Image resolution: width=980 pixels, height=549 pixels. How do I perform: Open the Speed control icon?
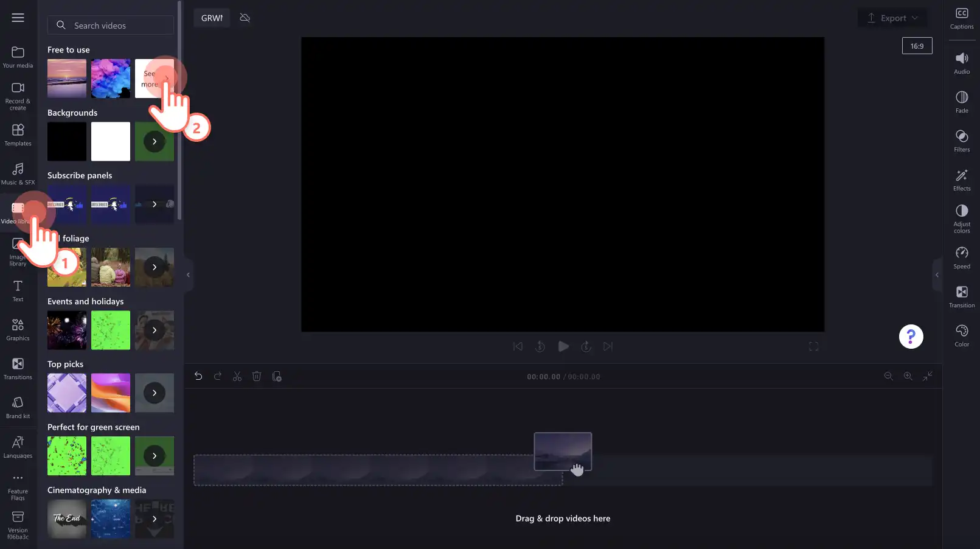click(961, 258)
